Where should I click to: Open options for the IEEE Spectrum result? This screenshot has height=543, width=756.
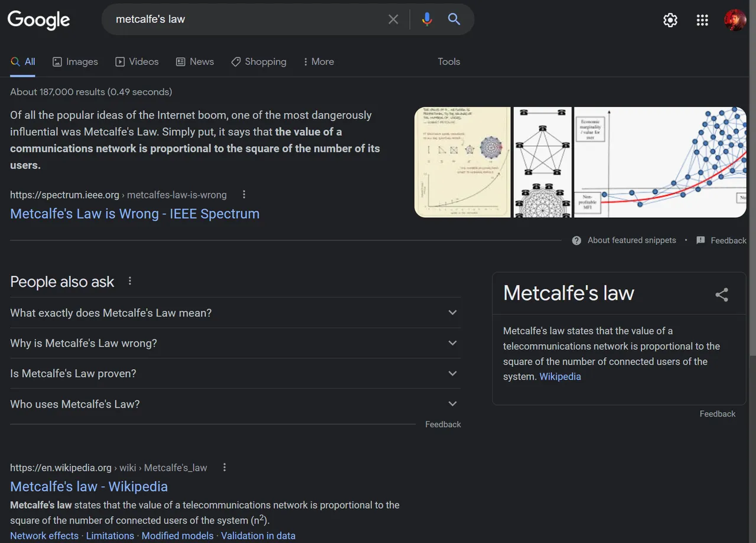(x=244, y=195)
